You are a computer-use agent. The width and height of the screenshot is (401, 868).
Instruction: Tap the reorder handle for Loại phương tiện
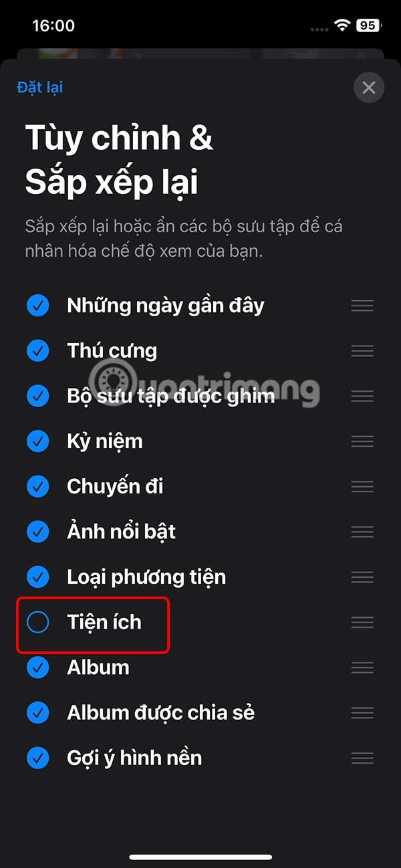pyautogui.click(x=362, y=577)
